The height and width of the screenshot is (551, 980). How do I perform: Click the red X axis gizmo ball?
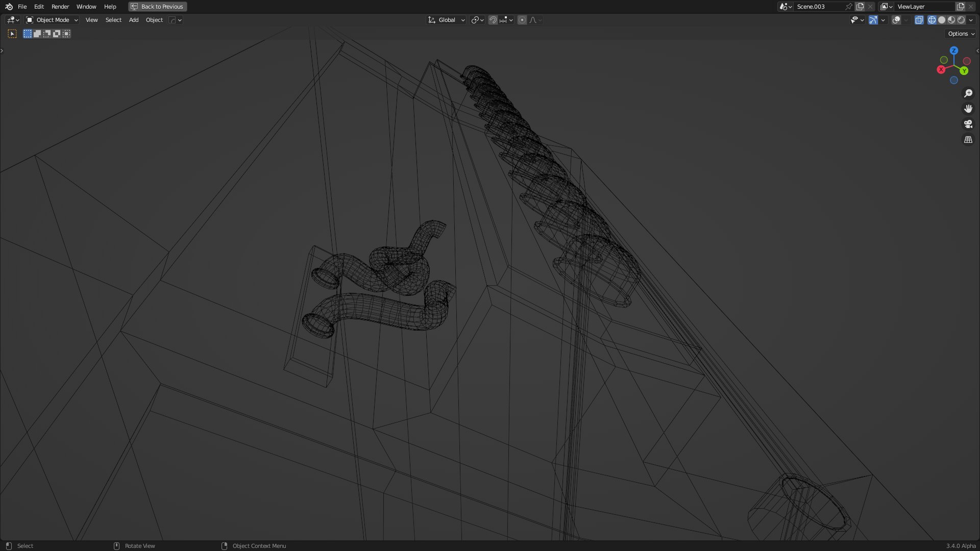tap(941, 69)
